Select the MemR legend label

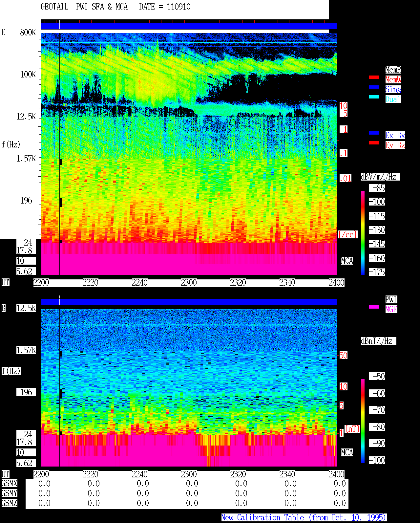pyautogui.click(x=393, y=70)
